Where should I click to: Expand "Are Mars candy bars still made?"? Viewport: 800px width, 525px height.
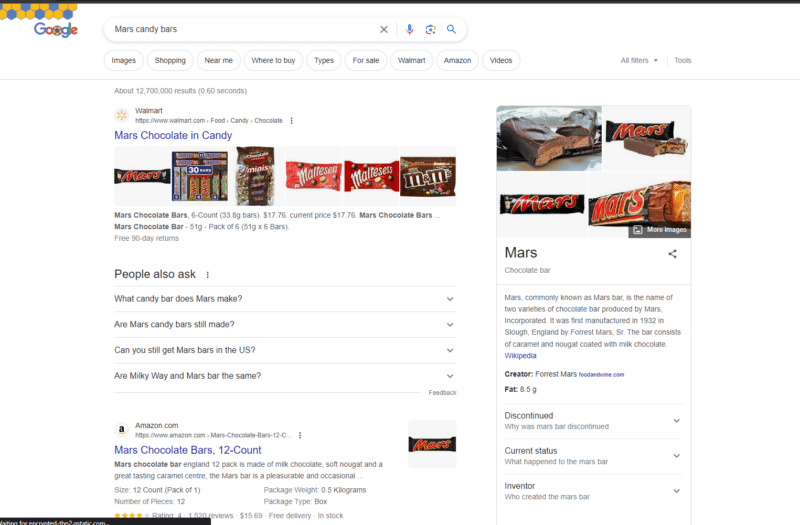pos(449,325)
